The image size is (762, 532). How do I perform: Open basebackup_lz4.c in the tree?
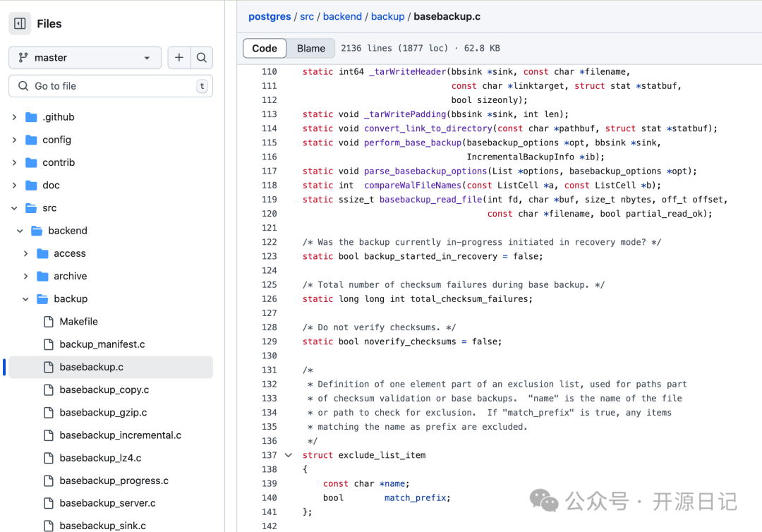point(101,458)
